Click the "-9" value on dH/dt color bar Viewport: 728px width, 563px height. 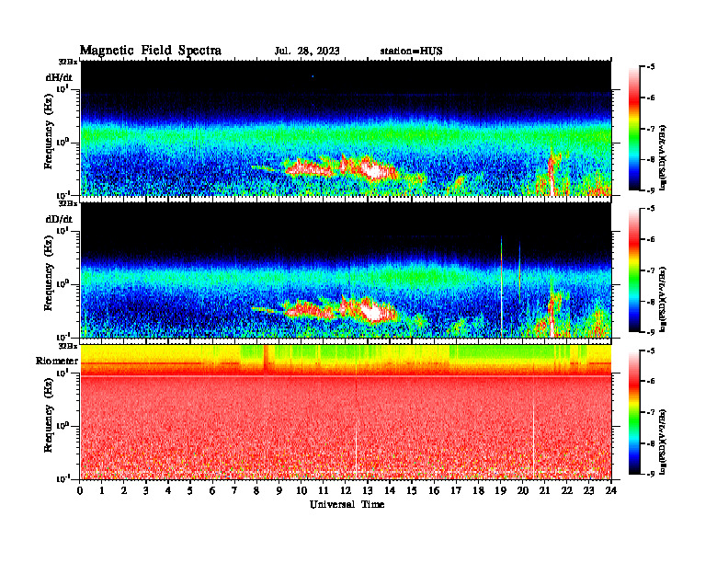pos(651,190)
